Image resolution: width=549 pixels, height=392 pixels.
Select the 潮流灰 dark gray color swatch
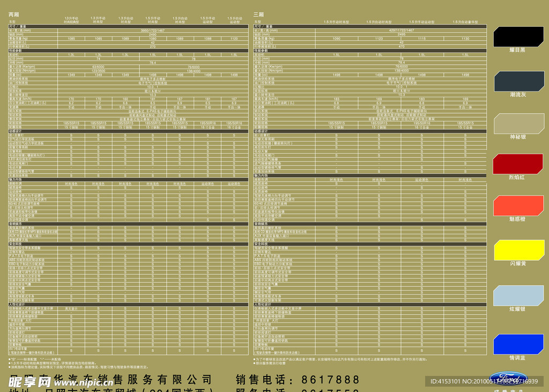pos(519,81)
